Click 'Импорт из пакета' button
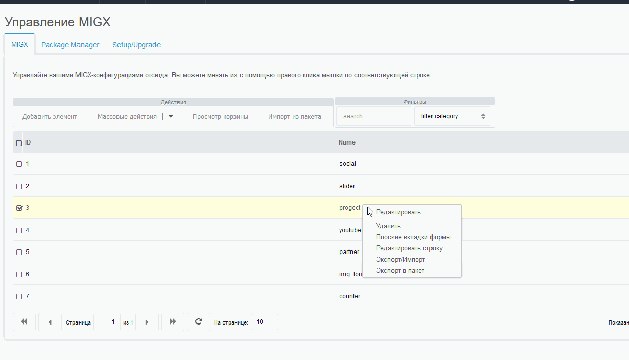The width and height of the screenshot is (629, 360). pos(295,116)
